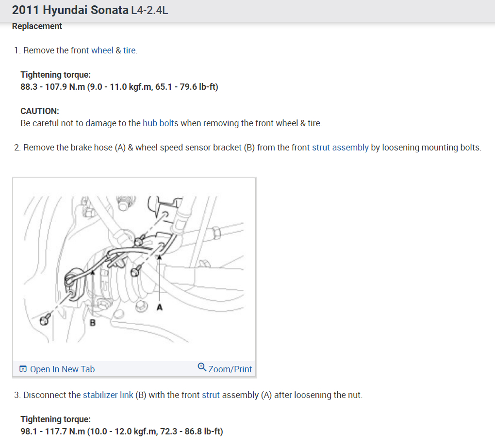Open the 'wheel' link in step 1
The width and height of the screenshot is (495, 448).
[102, 50]
